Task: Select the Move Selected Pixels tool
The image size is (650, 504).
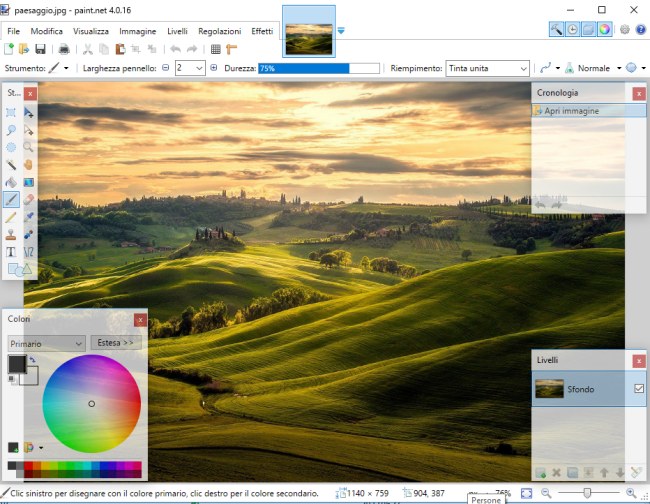Action: (28, 112)
